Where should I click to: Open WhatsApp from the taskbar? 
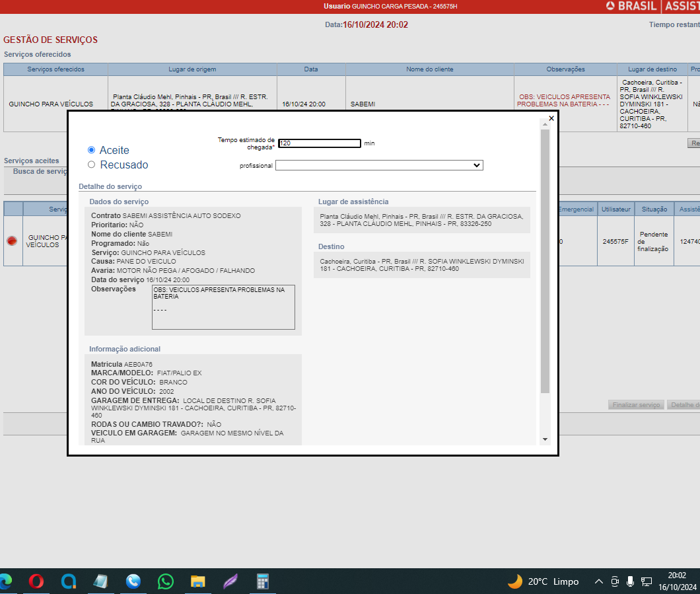tap(166, 581)
